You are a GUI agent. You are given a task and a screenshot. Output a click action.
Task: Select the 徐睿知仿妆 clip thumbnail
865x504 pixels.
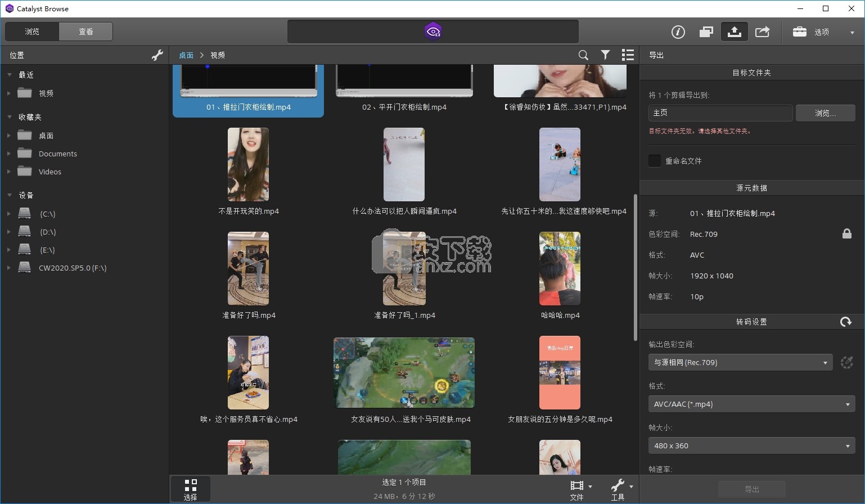560,81
